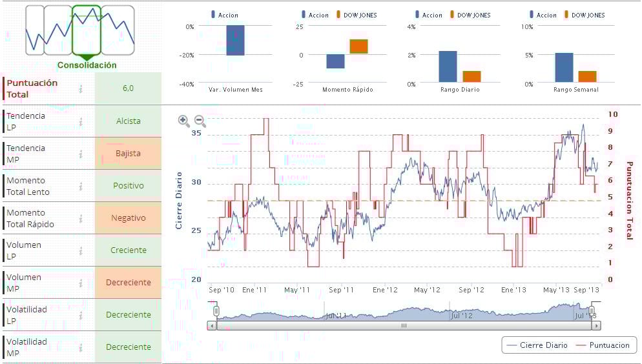Toggle Accion legend in Rango Diario chart
This screenshot has height=364, width=642.
pyautogui.click(x=429, y=15)
